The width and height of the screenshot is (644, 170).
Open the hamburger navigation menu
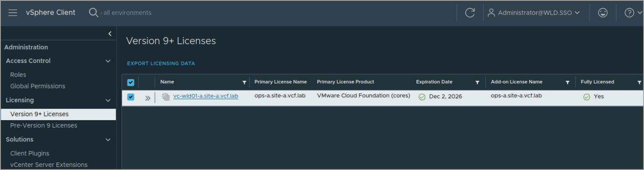(13, 13)
